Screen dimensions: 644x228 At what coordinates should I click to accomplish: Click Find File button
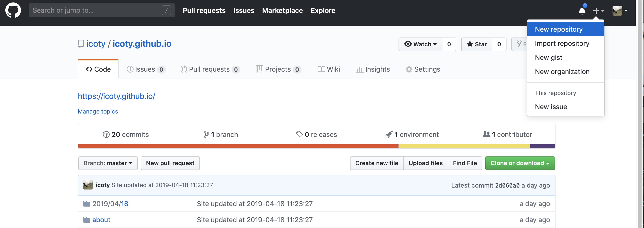[465, 163]
